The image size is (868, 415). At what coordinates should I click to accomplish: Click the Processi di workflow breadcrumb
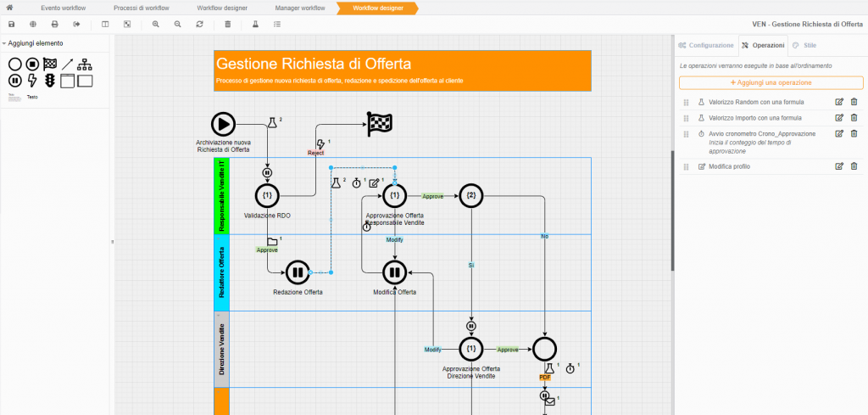142,8
